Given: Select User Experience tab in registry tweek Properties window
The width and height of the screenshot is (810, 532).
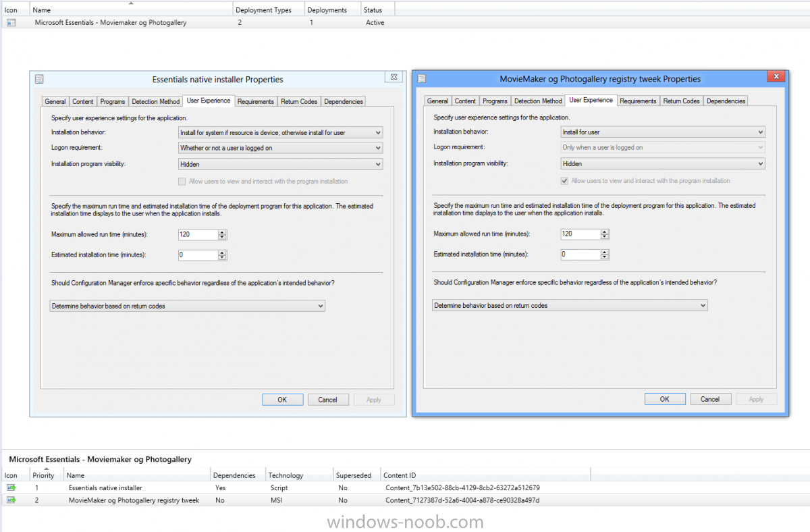Looking at the screenshot, I should coord(591,100).
